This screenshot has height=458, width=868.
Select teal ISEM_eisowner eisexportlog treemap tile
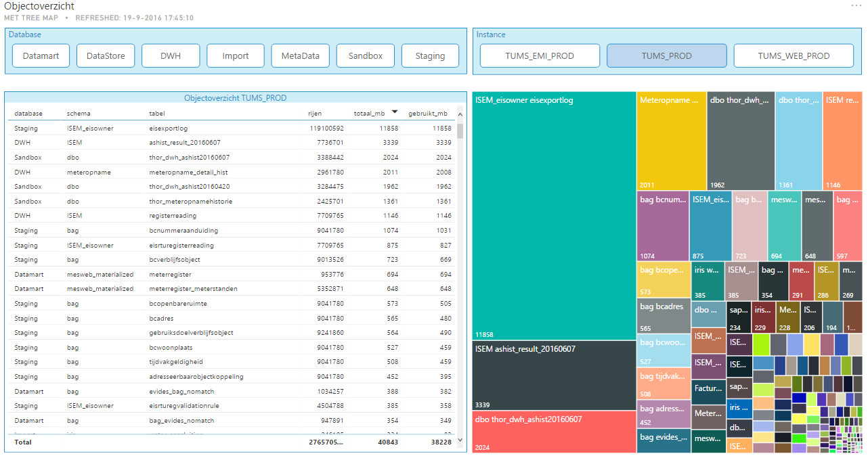tap(555, 216)
